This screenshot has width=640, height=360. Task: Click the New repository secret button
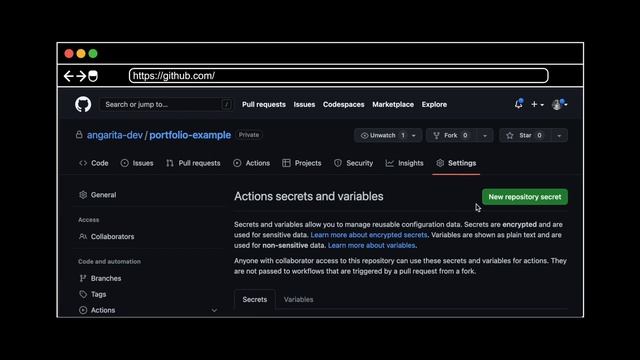[525, 197]
